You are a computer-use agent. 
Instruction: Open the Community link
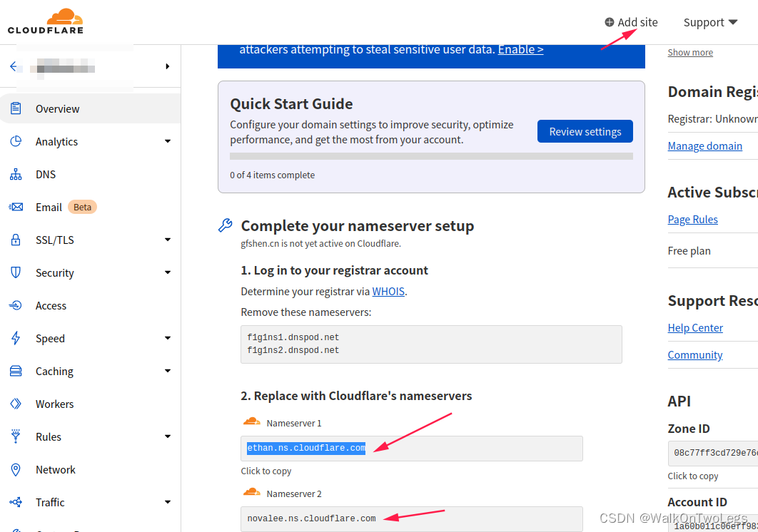pyautogui.click(x=695, y=354)
